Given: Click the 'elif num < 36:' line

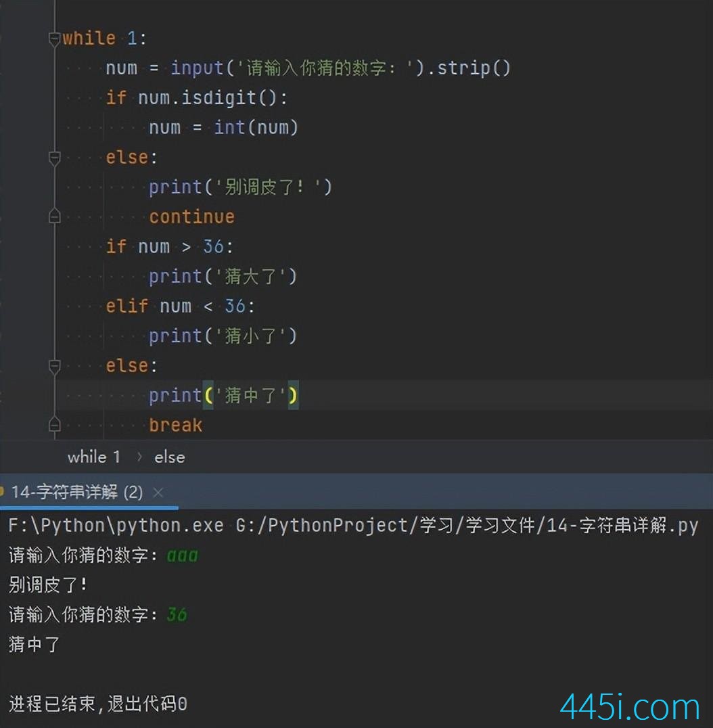Looking at the screenshot, I should [180, 306].
